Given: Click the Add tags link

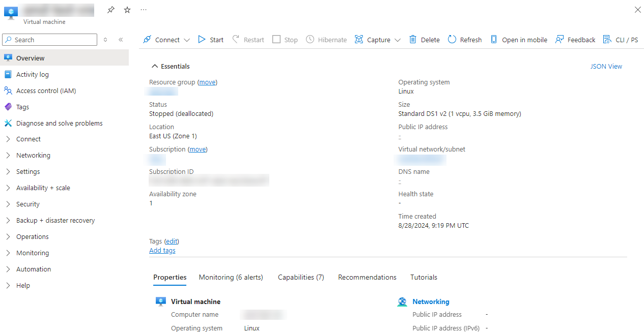Looking at the screenshot, I should click(x=162, y=250).
